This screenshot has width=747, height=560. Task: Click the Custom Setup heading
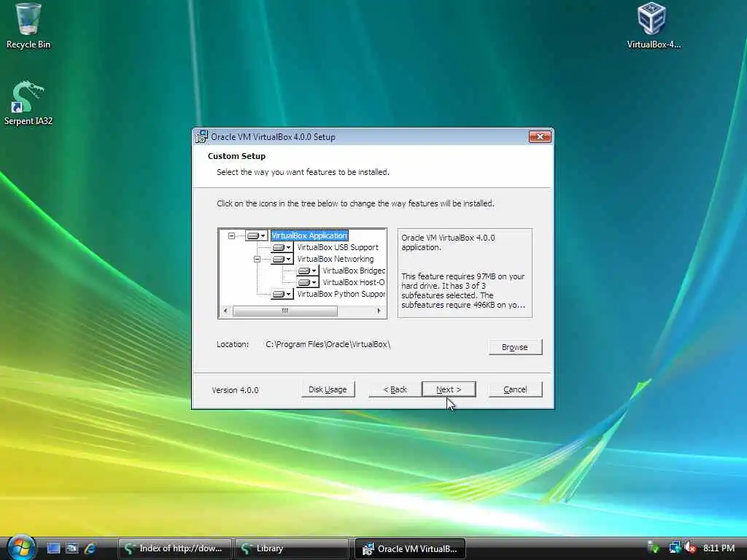click(236, 156)
